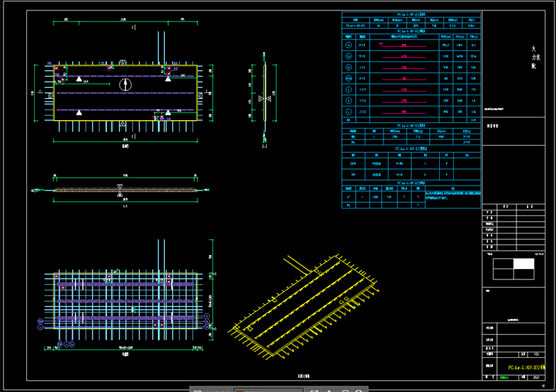Select the yellow 3D isometric slab view

click(305, 307)
